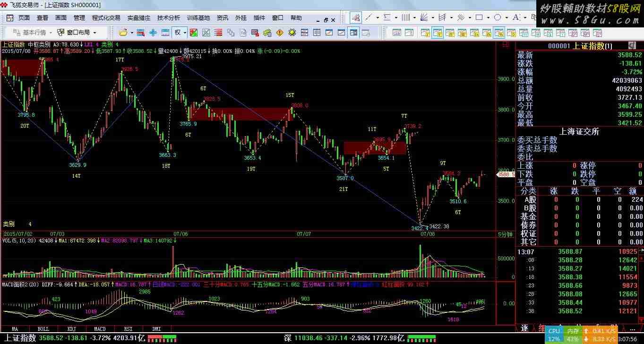Switch chart to daily D period icon
Viewport: 644px width, 344px height.
tap(511, 33)
